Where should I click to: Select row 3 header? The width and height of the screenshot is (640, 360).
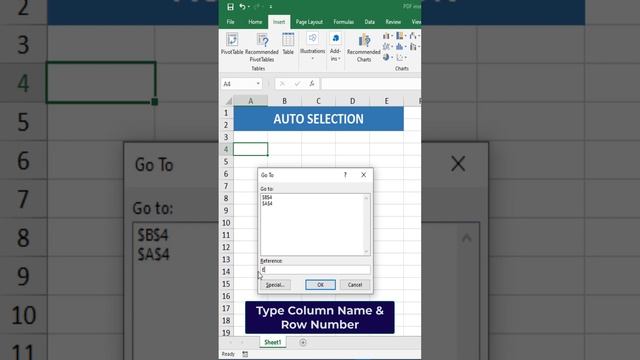tap(226, 137)
